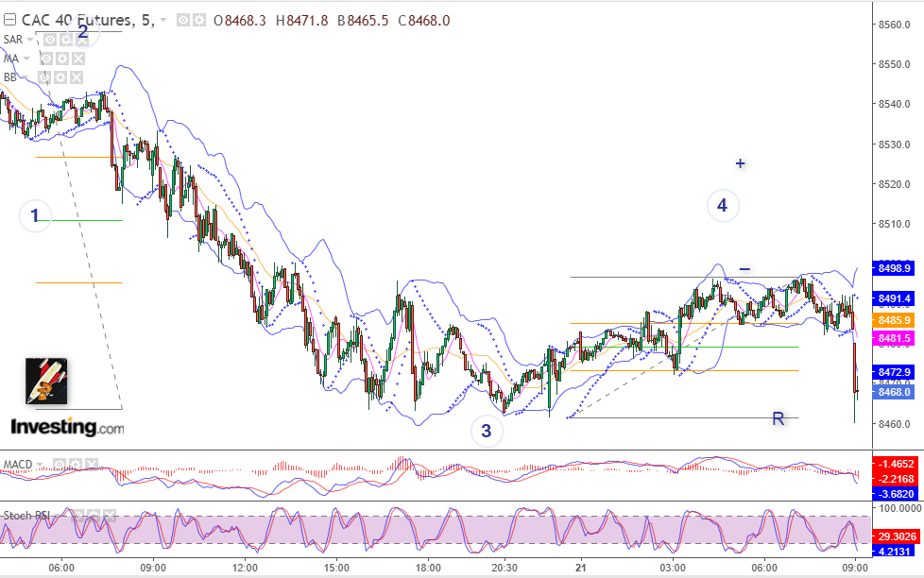
Task: Click the red 29.3026 Stoch RSI label
Action: 895,536
